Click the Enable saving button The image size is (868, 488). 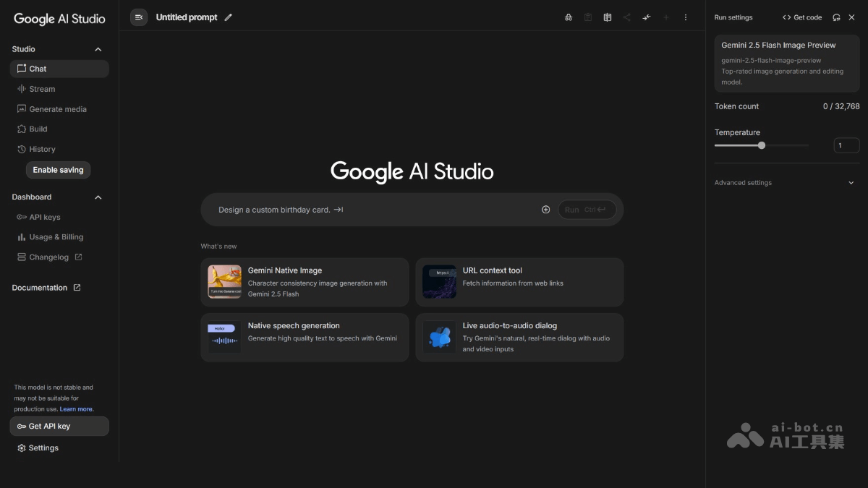point(58,169)
